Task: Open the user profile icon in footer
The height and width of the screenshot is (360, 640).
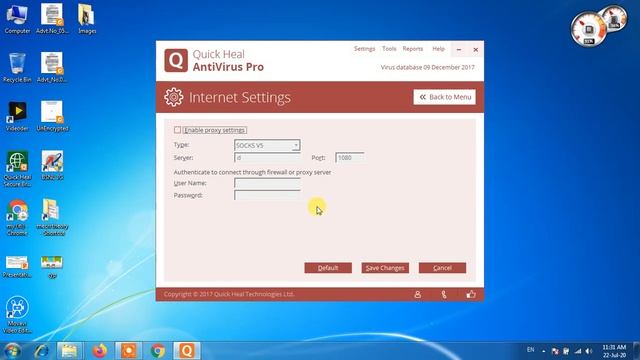Action: pos(417,294)
